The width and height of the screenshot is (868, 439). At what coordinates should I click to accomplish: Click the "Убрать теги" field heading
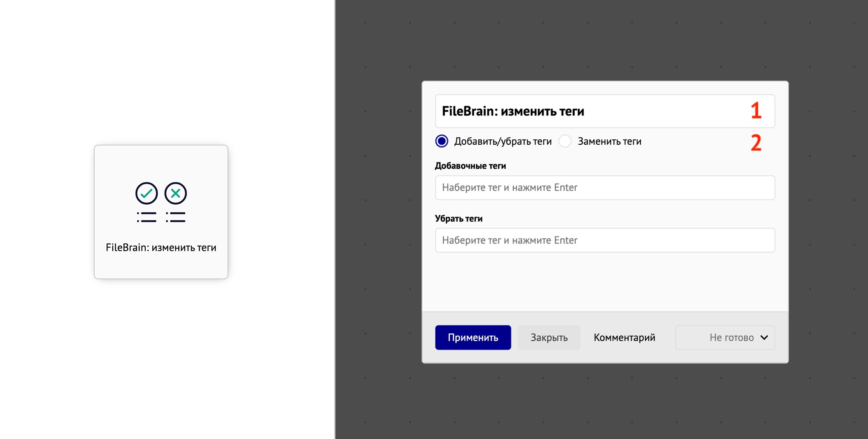pos(458,219)
